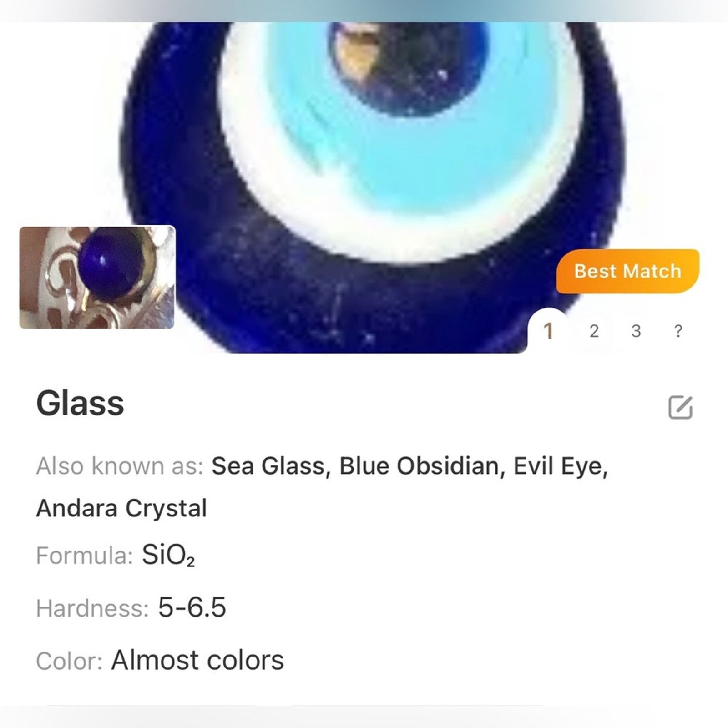This screenshot has width=728, height=728.
Task: Tap the Evil Eye alias name
Action: point(561,466)
